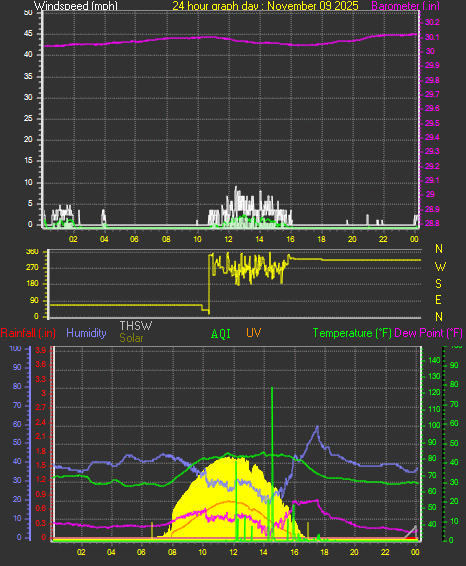Image resolution: width=466 pixels, height=566 pixels.
Task: Select the orange 'UV' legend label
Action: tap(253, 333)
